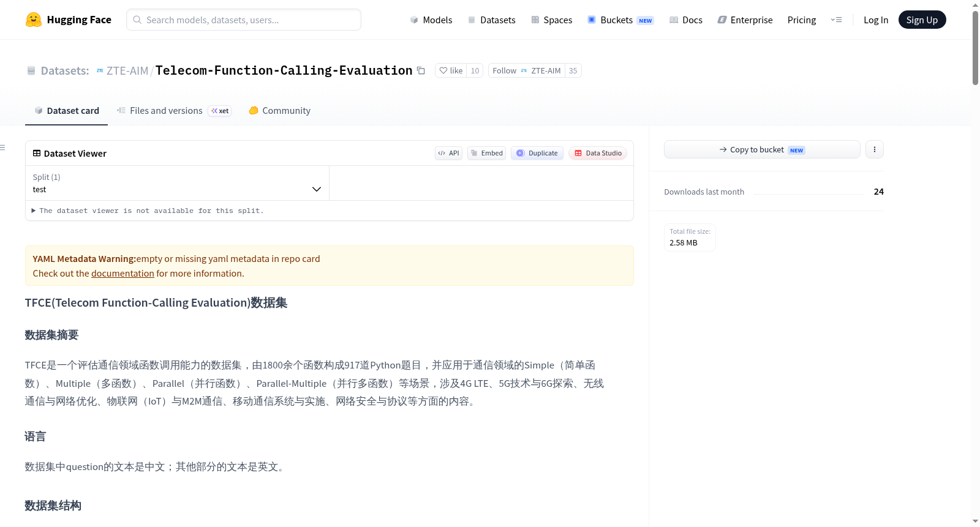Viewport: 980px width, 527px height.
Task: Click the Downloads last month value 24
Action: click(878, 192)
